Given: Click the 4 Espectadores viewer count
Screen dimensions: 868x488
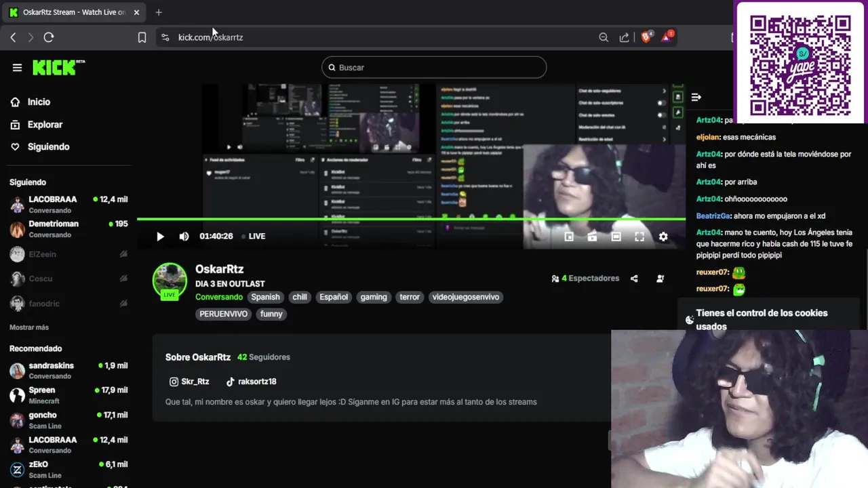Looking at the screenshot, I should click(x=585, y=279).
